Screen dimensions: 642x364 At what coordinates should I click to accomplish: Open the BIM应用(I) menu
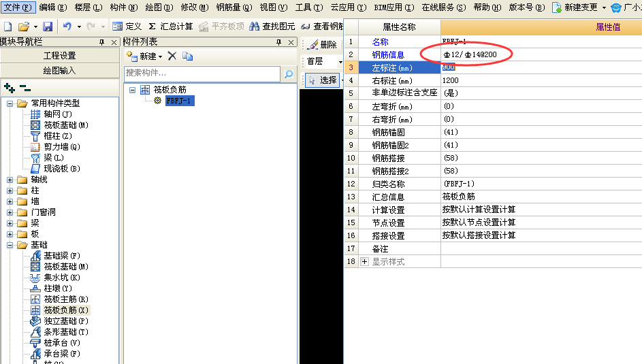[394, 7]
